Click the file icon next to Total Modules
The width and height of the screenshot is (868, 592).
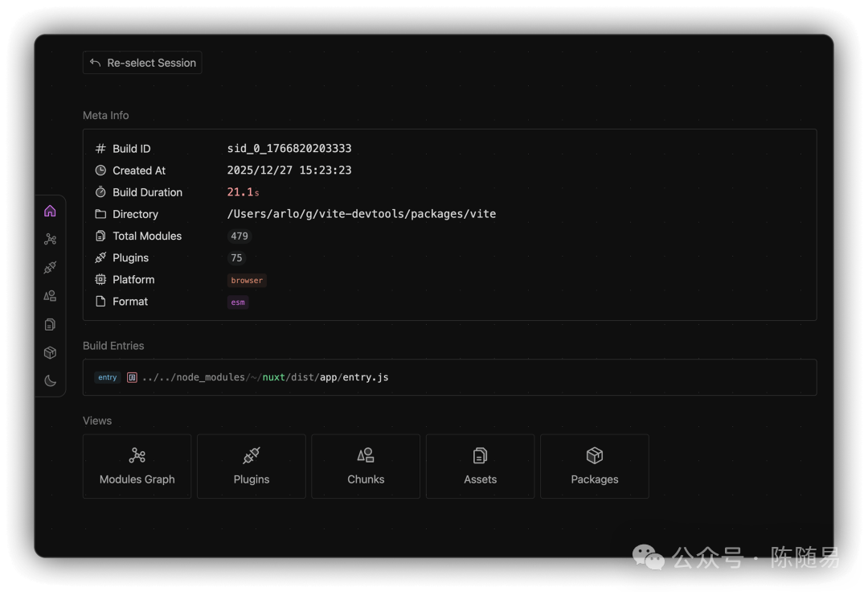click(x=100, y=236)
